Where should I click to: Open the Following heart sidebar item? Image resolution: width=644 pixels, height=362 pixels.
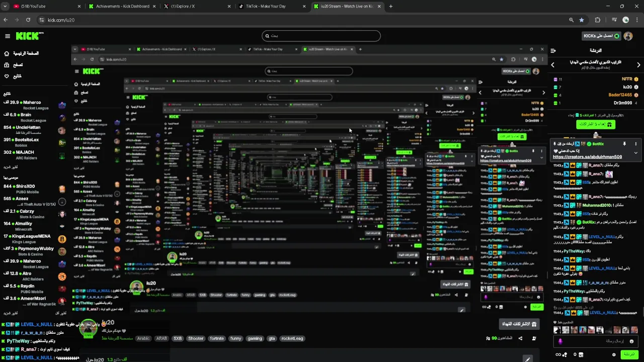[x=13, y=76]
